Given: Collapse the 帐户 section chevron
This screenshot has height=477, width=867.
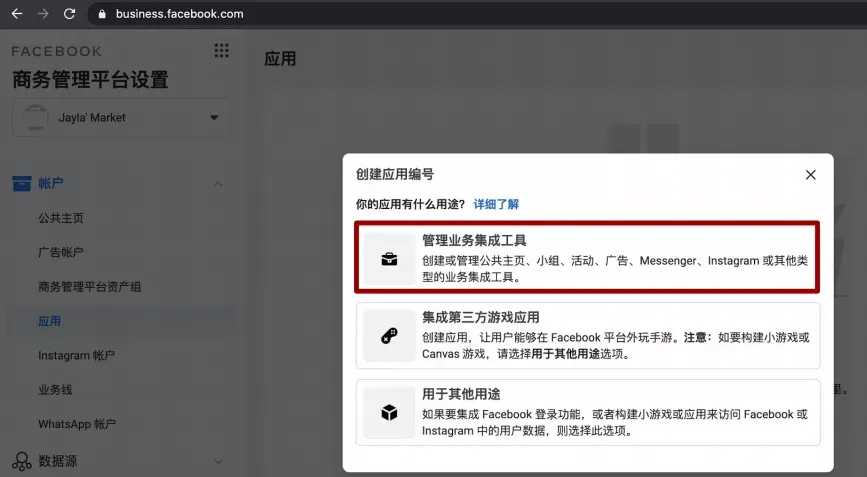Looking at the screenshot, I should pyautogui.click(x=218, y=184).
